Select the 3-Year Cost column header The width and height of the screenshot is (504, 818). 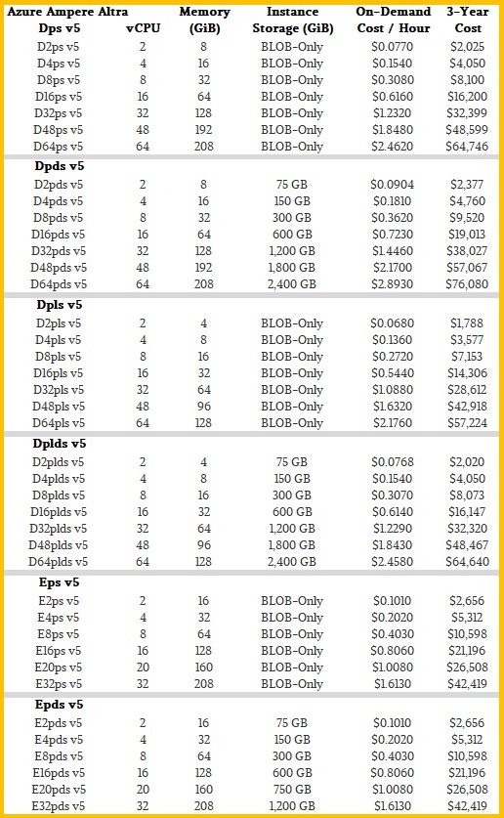[468, 20]
